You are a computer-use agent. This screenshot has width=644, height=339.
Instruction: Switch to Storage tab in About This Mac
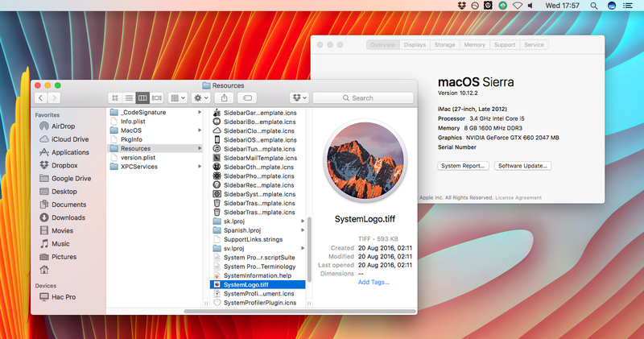click(x=445, y=45)
